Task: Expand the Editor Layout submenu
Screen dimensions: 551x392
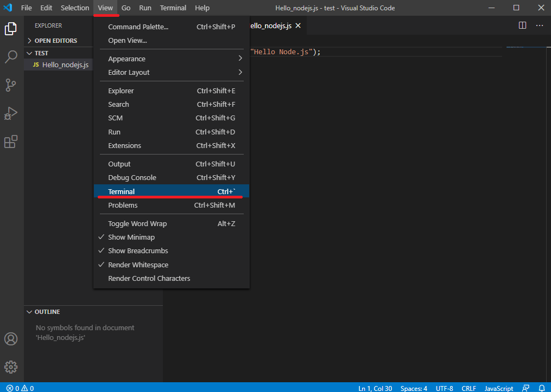Action: (172, 72)
